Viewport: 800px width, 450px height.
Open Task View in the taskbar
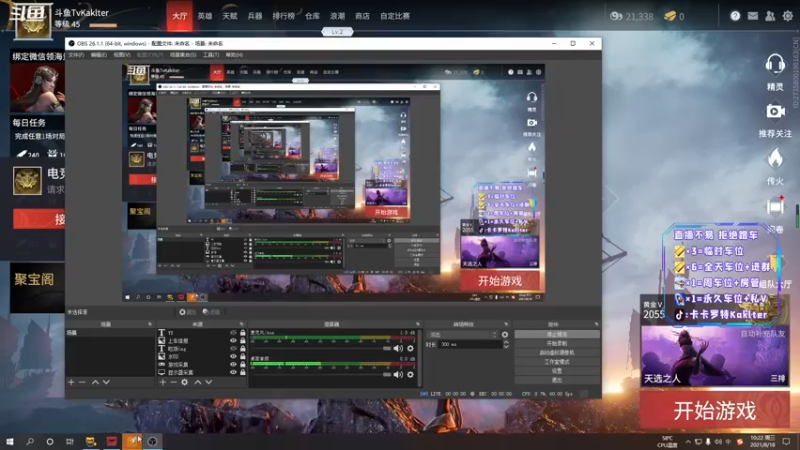pyautogui.click(x=70, y=441)
